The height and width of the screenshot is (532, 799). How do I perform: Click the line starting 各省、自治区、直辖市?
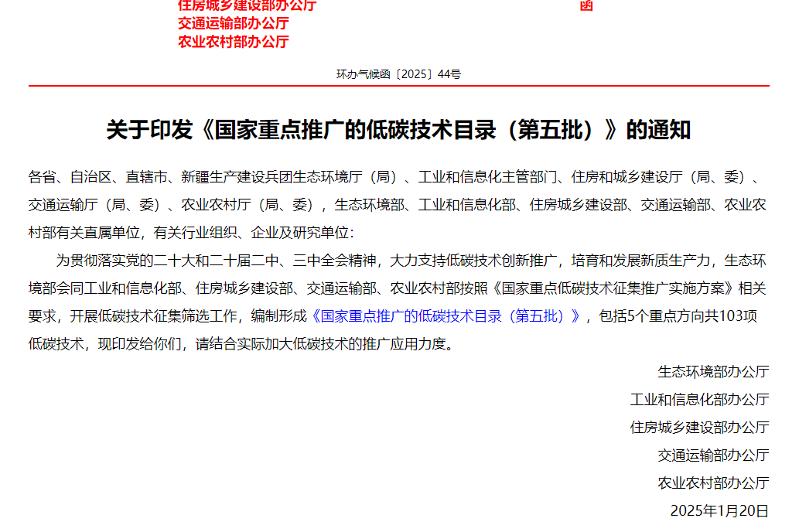tap(395, 177)
